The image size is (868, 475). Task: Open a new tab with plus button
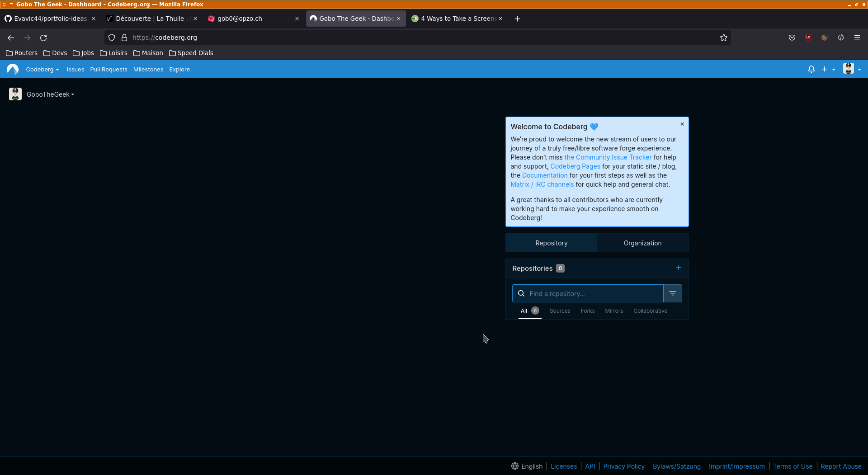[x=517, y=19]
